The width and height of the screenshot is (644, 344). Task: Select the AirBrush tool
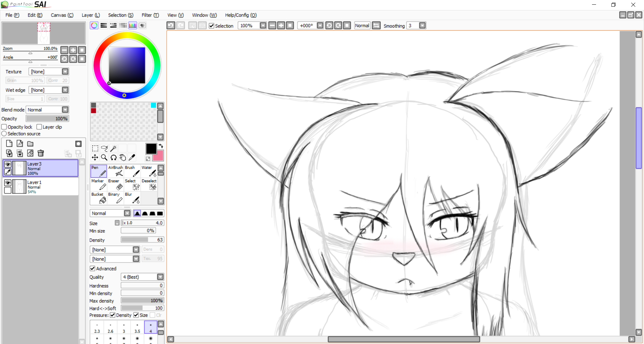(116, 171)
